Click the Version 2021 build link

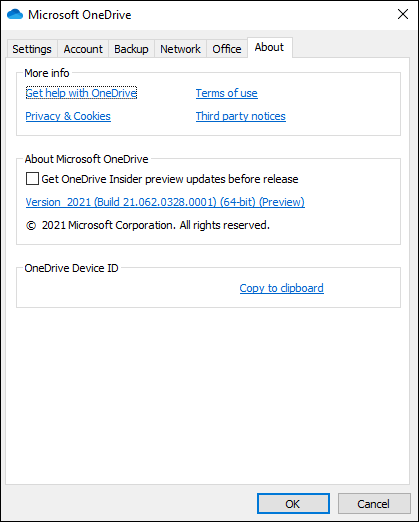165,202
